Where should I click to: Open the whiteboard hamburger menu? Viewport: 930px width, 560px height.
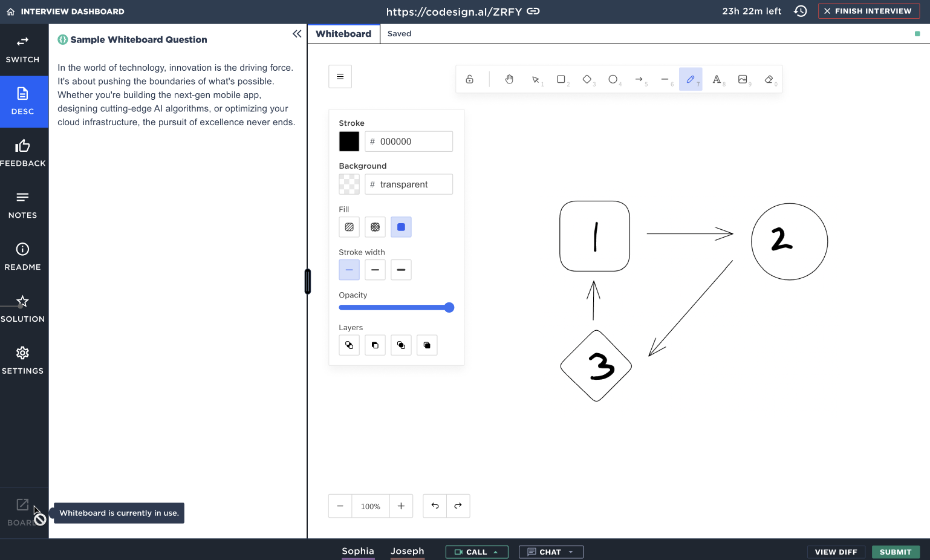point(340,77)
